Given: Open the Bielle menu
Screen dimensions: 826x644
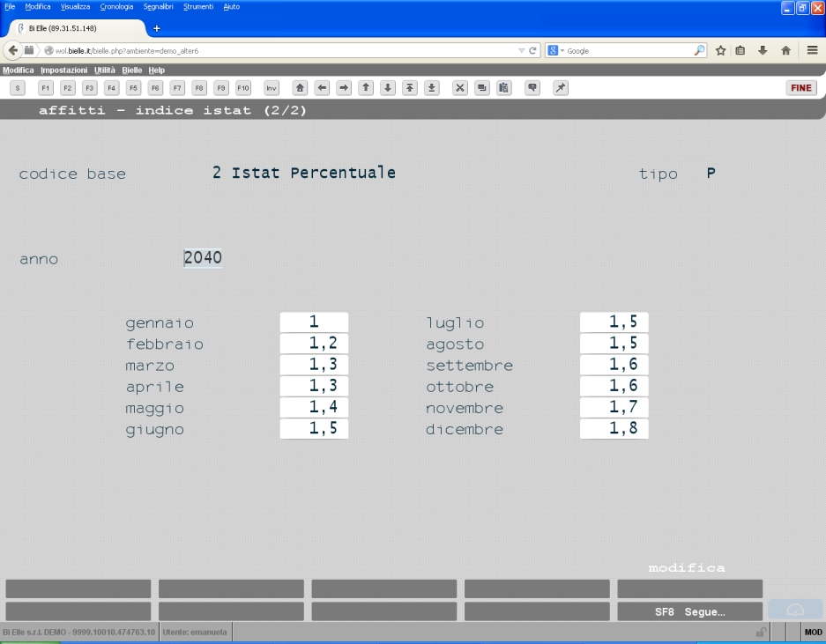Looking at the screenshot, I should click(131, 70).
